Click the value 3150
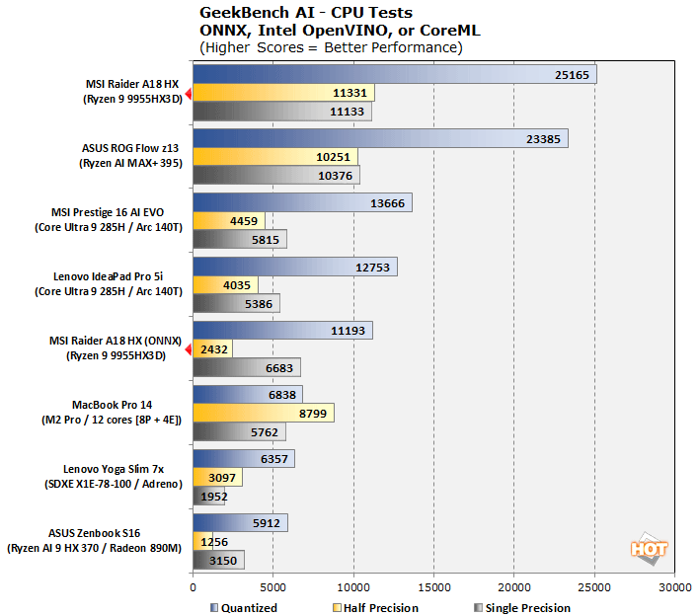This screenshot has height=616, width=699. [x=223, y=561]
